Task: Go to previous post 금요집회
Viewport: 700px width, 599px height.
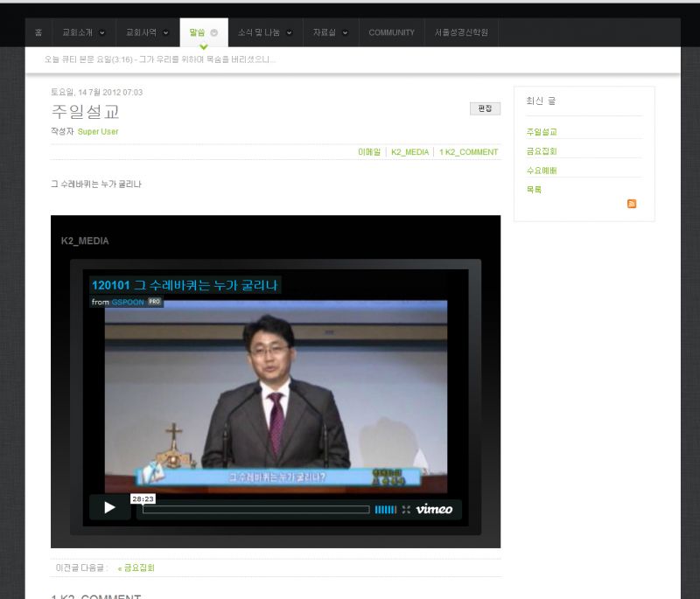Action: 136,568
